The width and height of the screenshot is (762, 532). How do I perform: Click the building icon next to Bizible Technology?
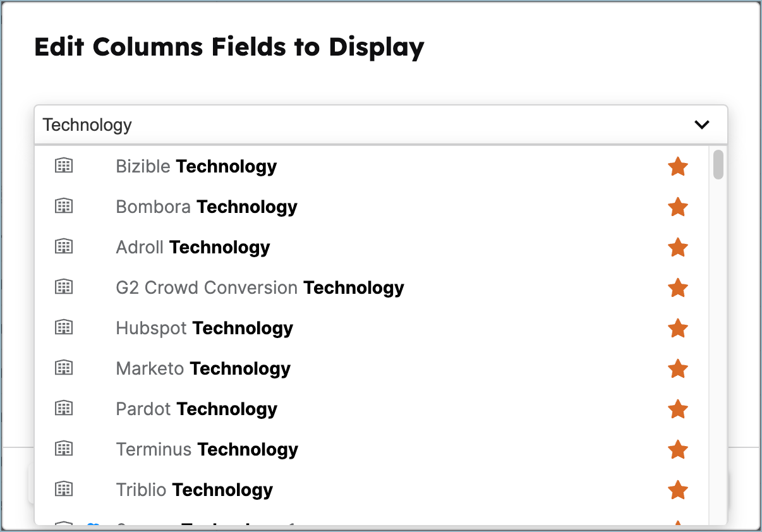pos(63,166)
